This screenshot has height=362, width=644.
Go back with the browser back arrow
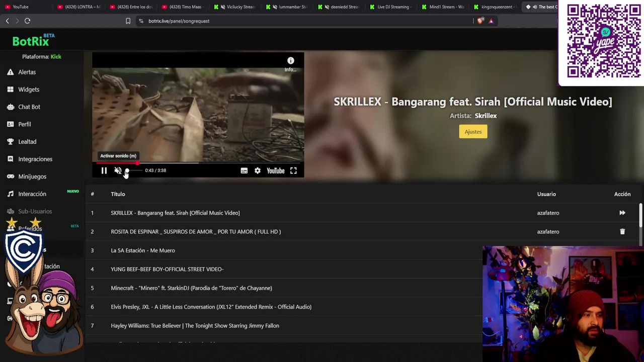pos(7,21)
